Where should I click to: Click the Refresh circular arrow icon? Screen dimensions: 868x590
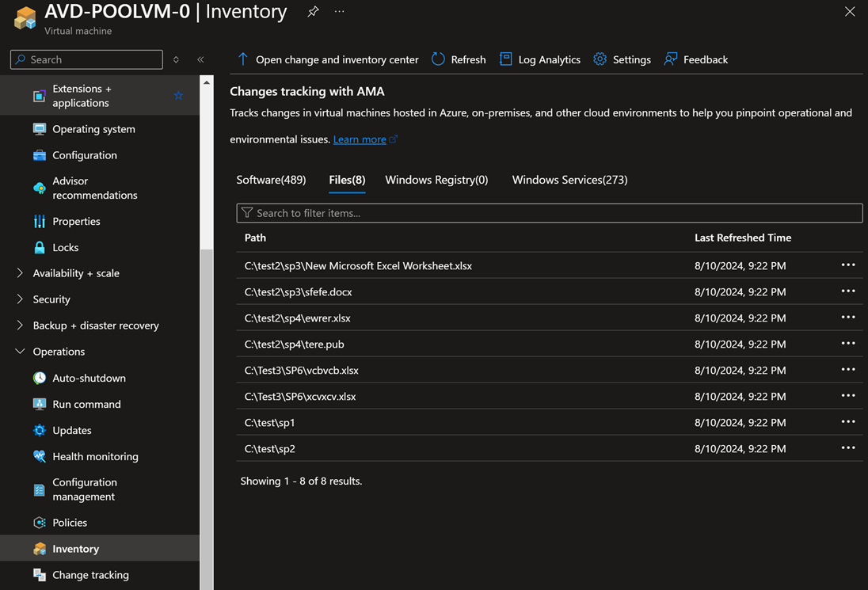[x=438, y=59]
